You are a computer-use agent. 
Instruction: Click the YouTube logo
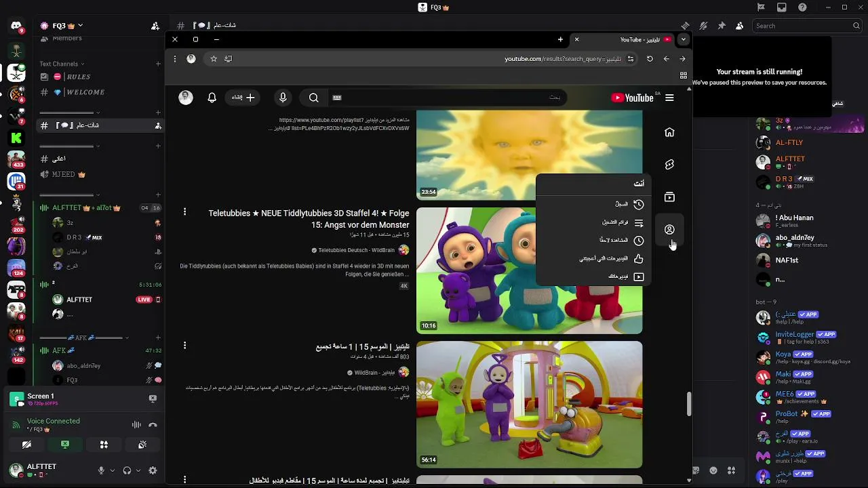(x=632, y=98)
